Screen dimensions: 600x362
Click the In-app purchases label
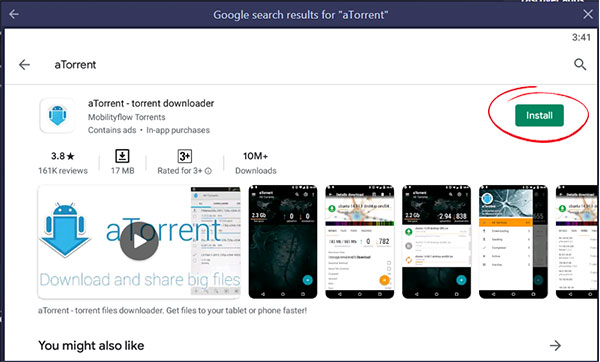pyautogui.click(x=178, y=130)
